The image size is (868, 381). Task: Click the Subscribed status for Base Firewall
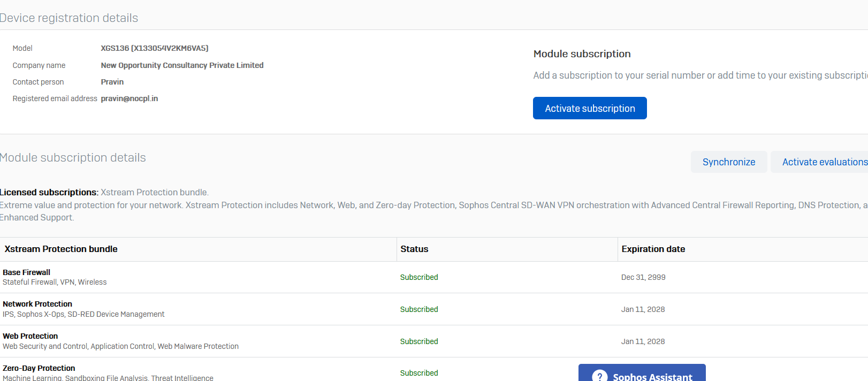tap(419, 277)
